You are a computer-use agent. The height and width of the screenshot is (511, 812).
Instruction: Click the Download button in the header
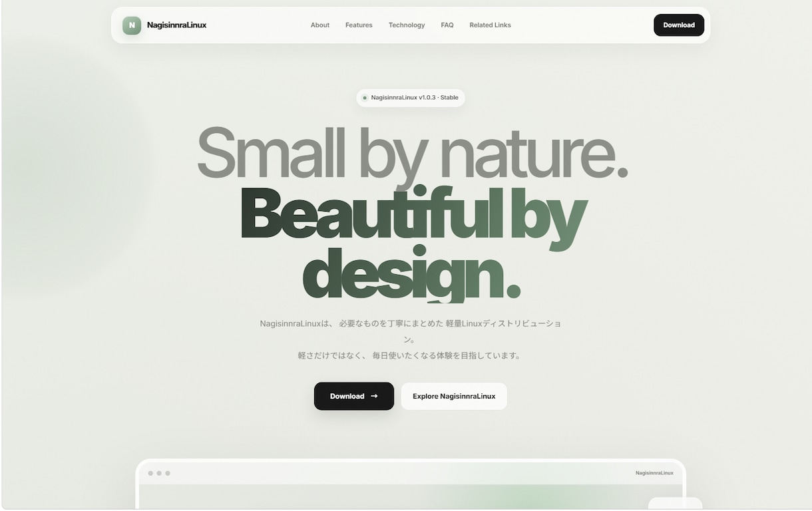(679, 25)
